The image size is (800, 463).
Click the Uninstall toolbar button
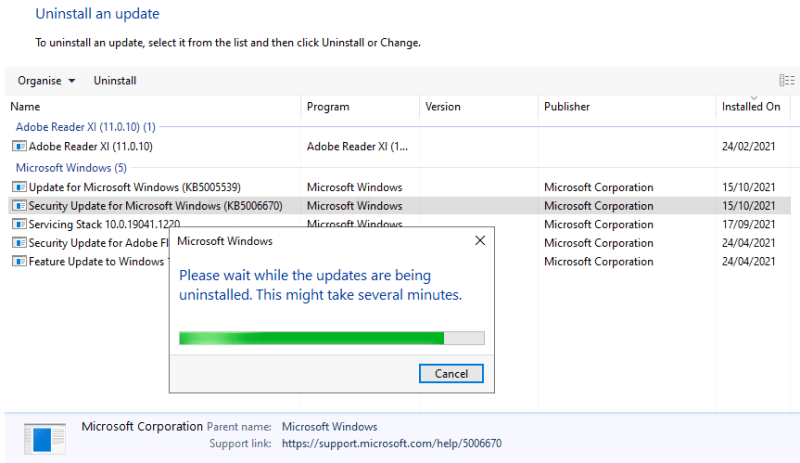coord(115,81)
